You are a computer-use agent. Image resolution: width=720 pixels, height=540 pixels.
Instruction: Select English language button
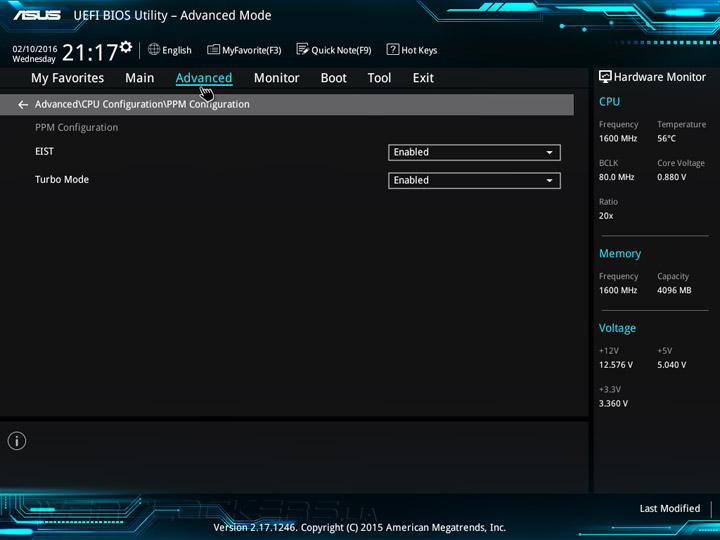[x=177, y=50]
